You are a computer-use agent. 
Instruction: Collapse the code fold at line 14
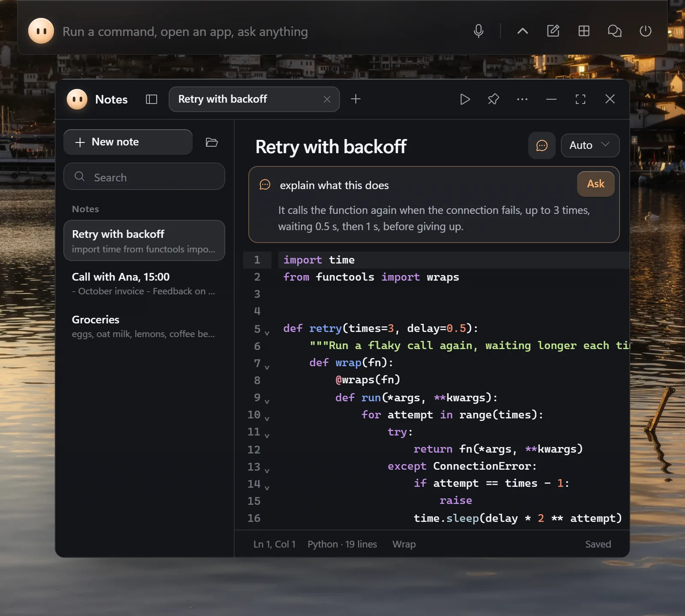tap(267, 488)
